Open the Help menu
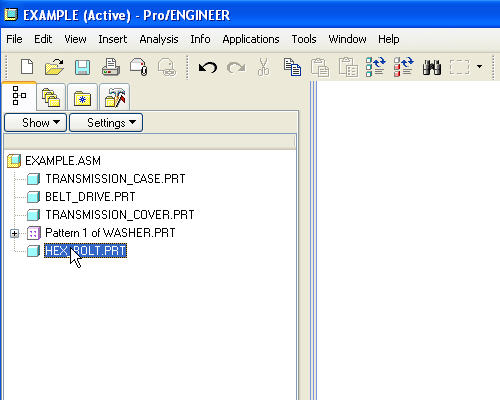The image size is (500, 400). [388, 39]
